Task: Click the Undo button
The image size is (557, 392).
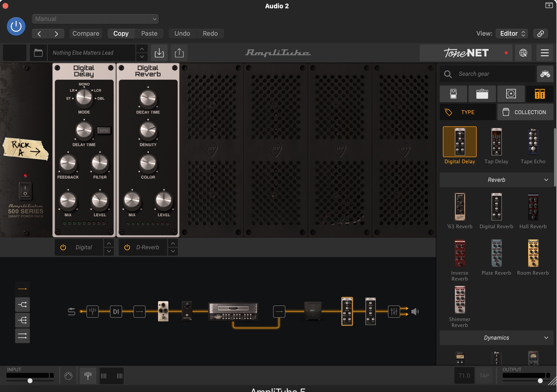Action: click(182, 33)
